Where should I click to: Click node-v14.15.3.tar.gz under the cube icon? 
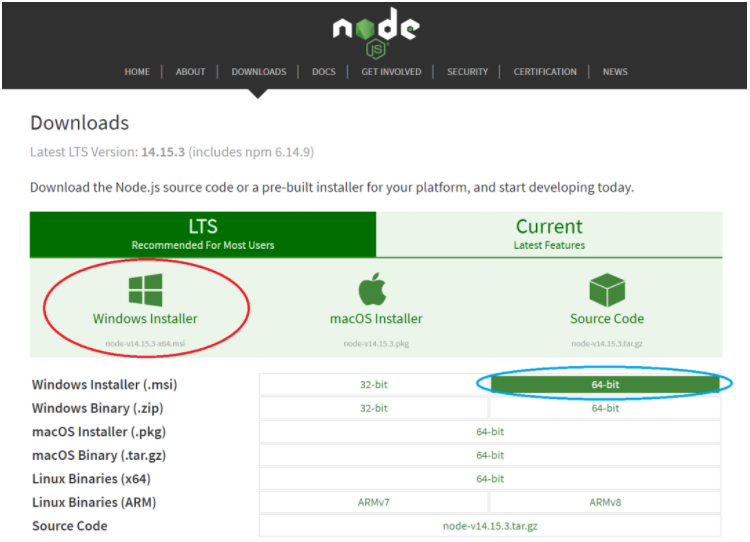pos(607,343)
